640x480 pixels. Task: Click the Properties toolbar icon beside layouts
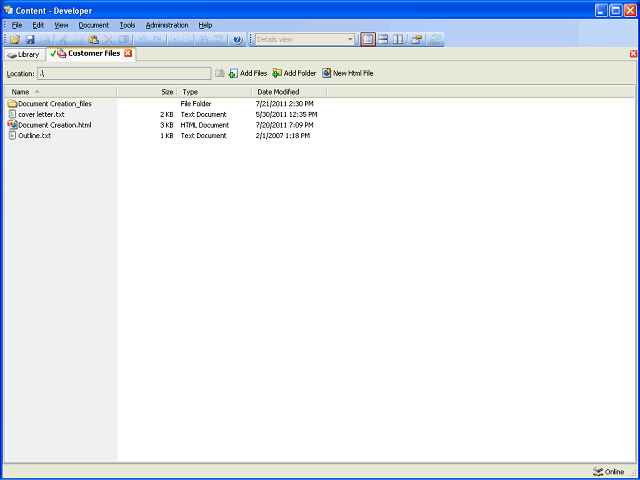(417, 40)
